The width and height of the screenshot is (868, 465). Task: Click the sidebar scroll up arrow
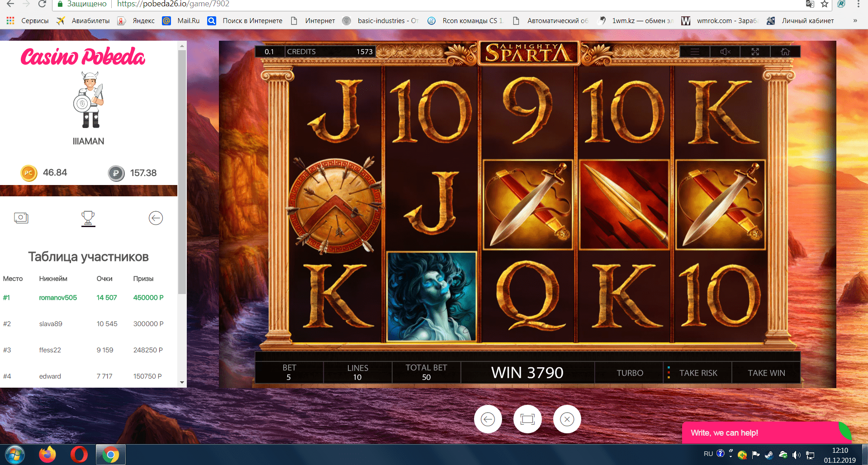(182, 46)
